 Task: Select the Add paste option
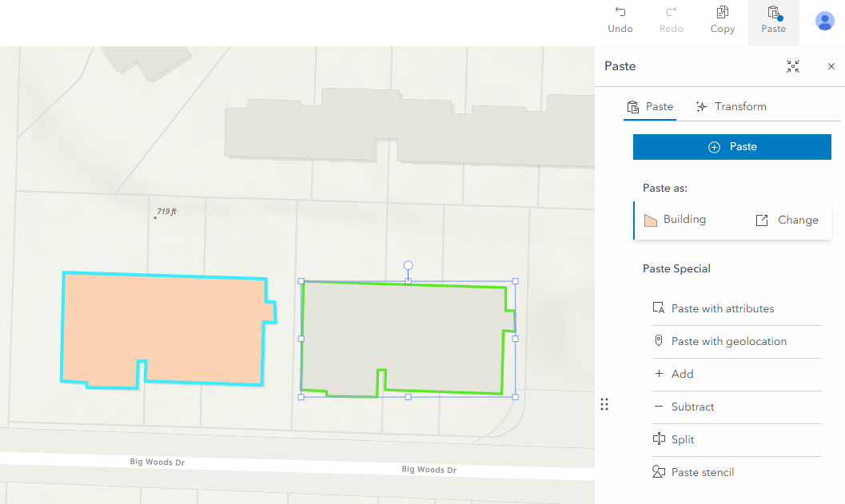682,375
